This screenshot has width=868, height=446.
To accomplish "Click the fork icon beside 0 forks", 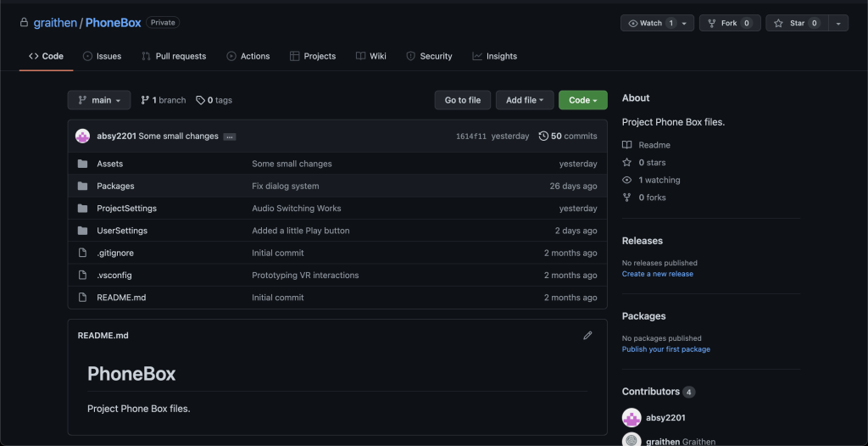I will 626,198.
